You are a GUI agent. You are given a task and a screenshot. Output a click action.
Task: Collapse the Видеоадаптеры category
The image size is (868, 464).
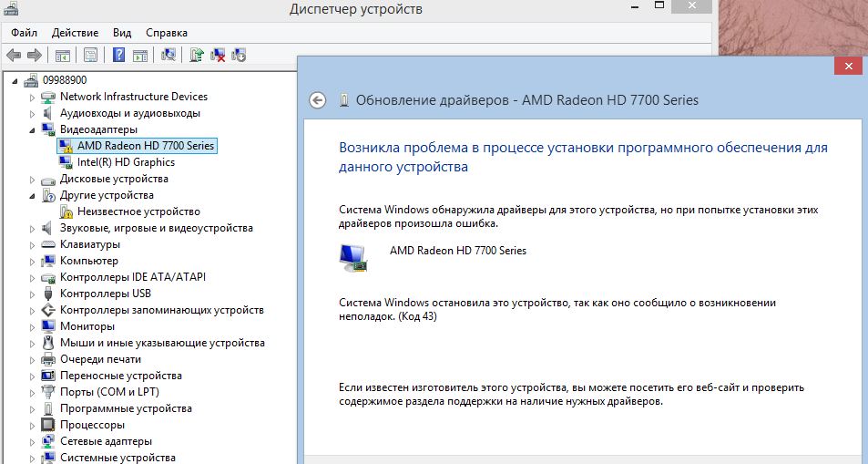pyautogui.click(x=32, y=130)
